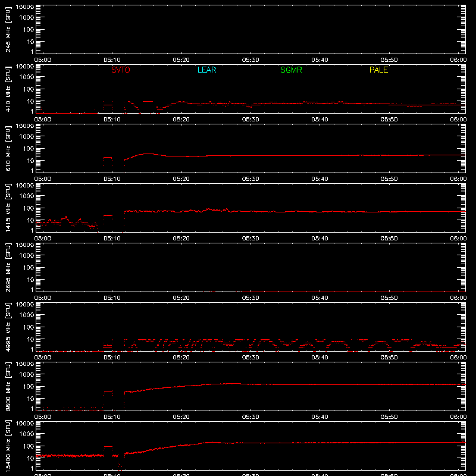Click 05:10 time label under 2695 MHz panel
The image size is (476, 476).
click(x=112, y=298)
